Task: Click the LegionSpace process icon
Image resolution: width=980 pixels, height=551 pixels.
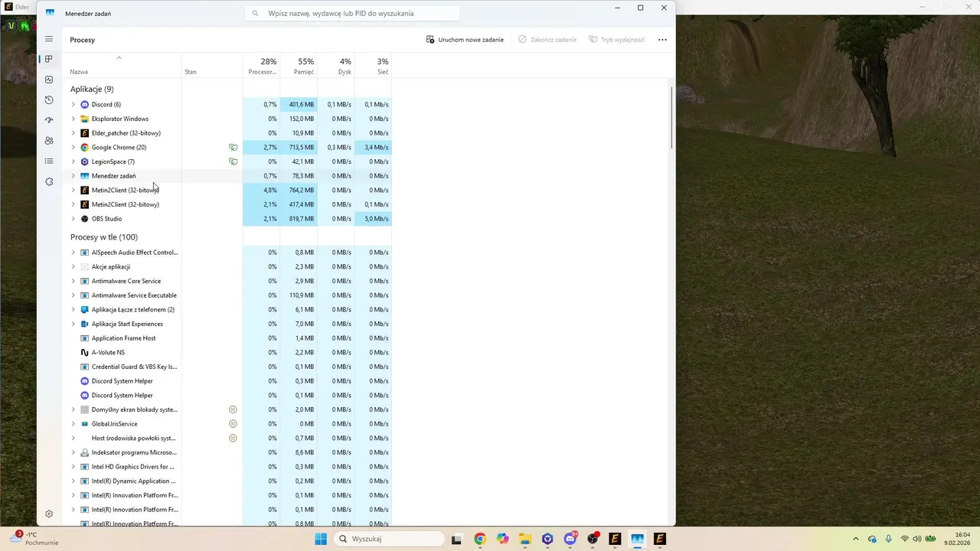Action: click(x=85, y=161)
